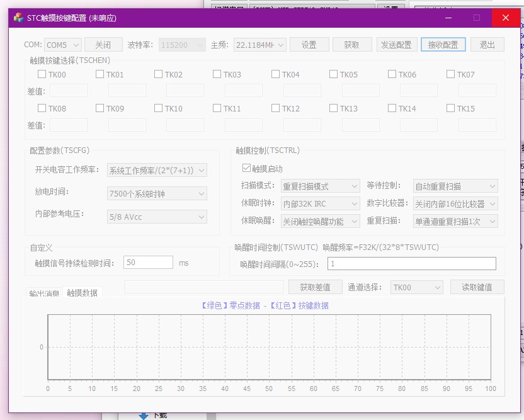Click the text field left of 获取差值

click(x=204, y=287)
